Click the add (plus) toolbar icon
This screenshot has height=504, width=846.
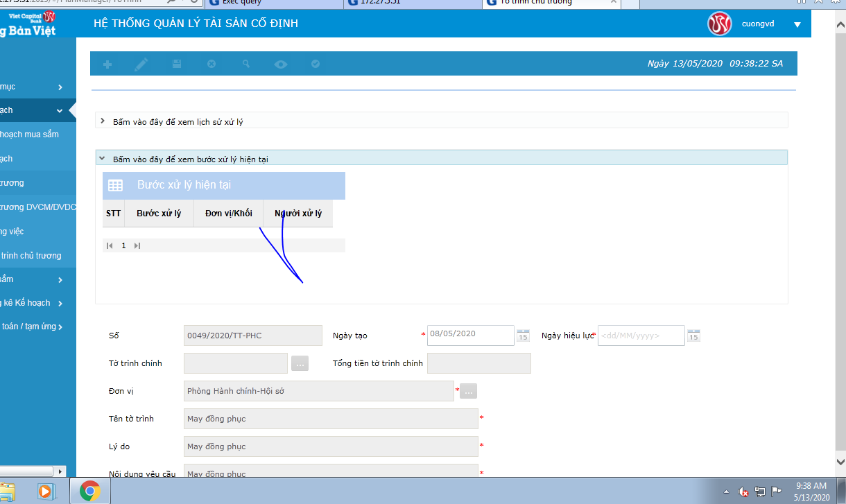coord(107,64)
